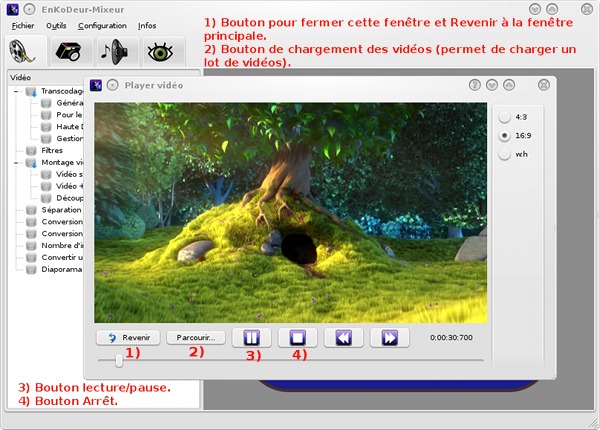The height and width of the screenshot is (430, 600).
Task: Open the Video tab with film reel icon
Action: point(26,52)
